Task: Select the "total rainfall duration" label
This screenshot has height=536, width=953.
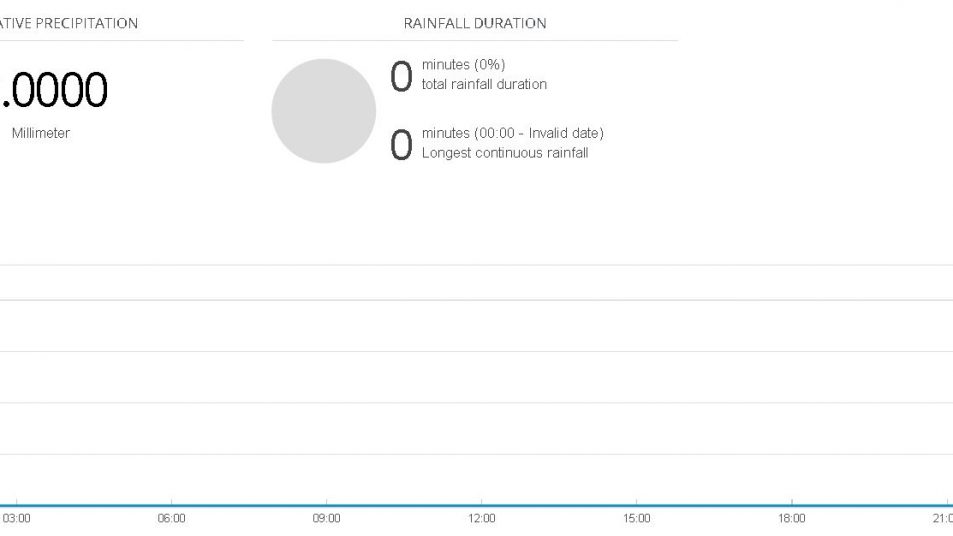Action: click(484, 84)
